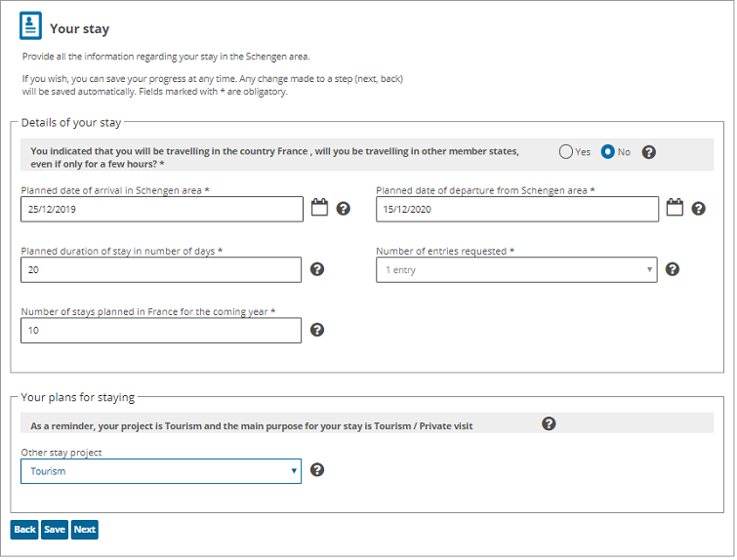The height and width of the screenshot is (560, 737).
Task: Click the Back button
Action: (24, 530)
